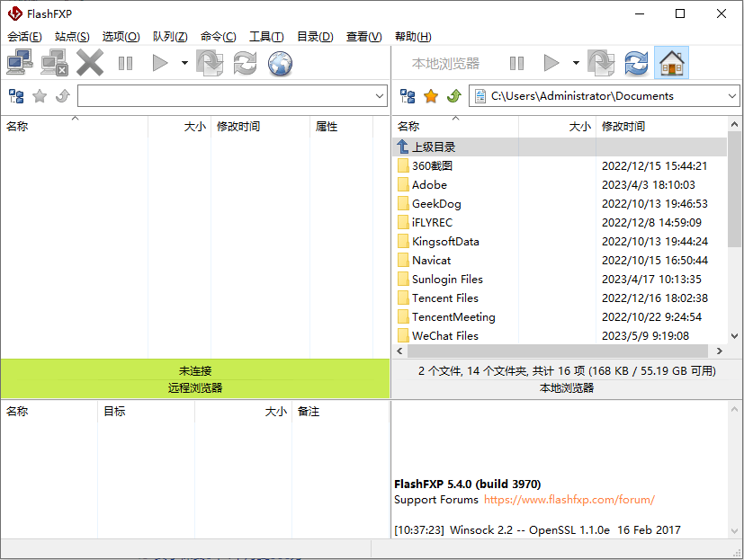Click the Disconnect computer icon
Screen dimensions: 744x560
pos(55,63)
